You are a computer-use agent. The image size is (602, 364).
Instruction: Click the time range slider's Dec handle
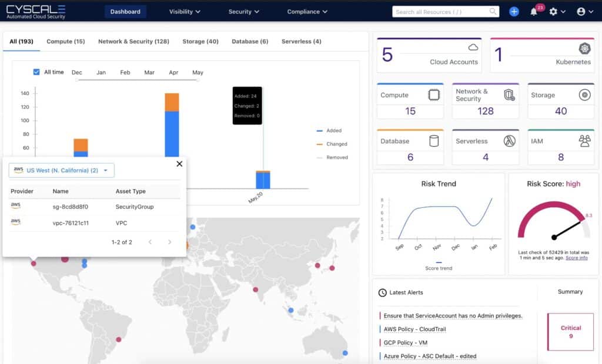pyautogui.click(x=77, y=80)
